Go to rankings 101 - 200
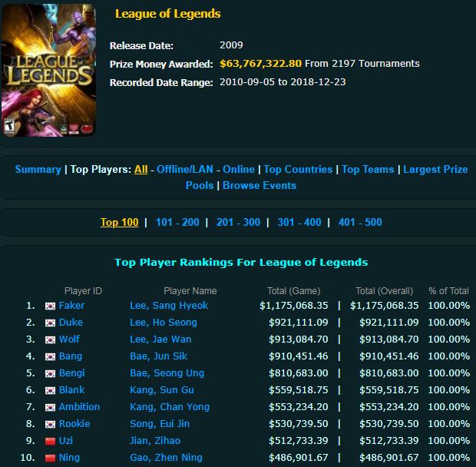 (x=177, y=222)
